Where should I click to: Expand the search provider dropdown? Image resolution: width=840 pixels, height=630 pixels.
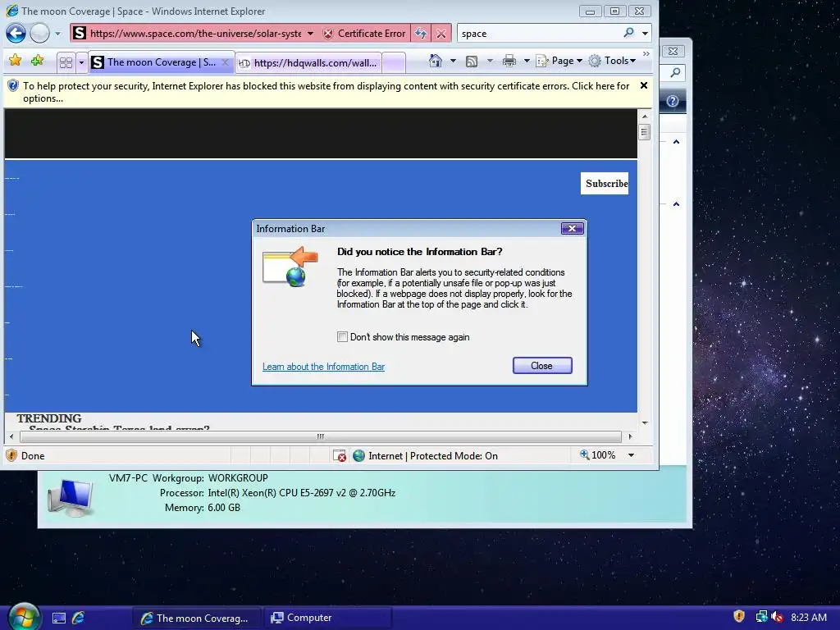(x=645, y=33)
